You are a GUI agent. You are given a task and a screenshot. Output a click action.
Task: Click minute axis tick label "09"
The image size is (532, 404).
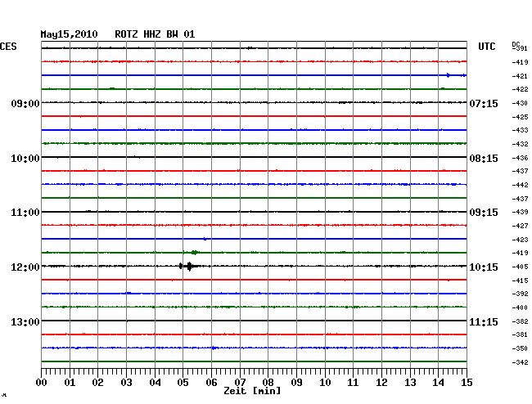[296, 382]
